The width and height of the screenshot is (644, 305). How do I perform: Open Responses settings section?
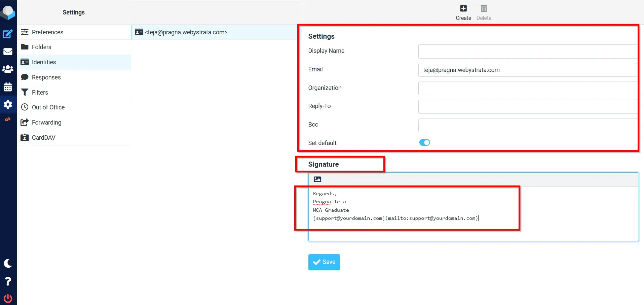coord(74,77)
